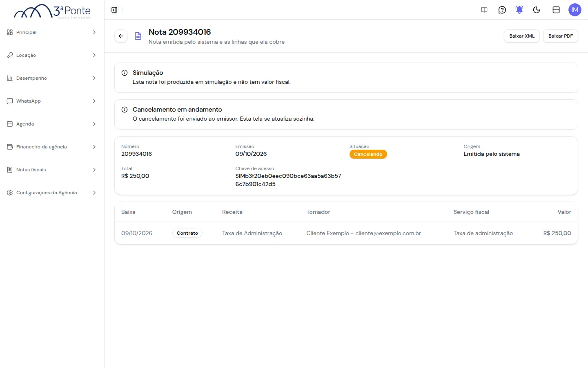Screen dimensions: 588x368
Task: Open the Principal menu item
Action: [52, 32]
